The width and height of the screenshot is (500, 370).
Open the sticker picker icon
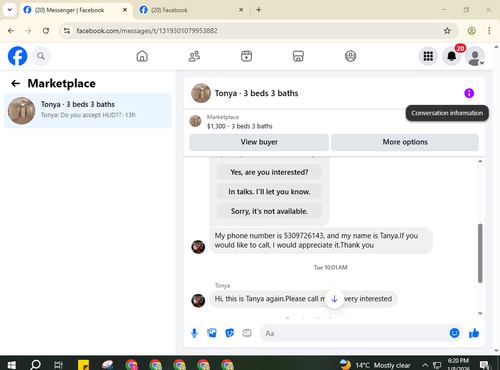[x=230, y=333]
